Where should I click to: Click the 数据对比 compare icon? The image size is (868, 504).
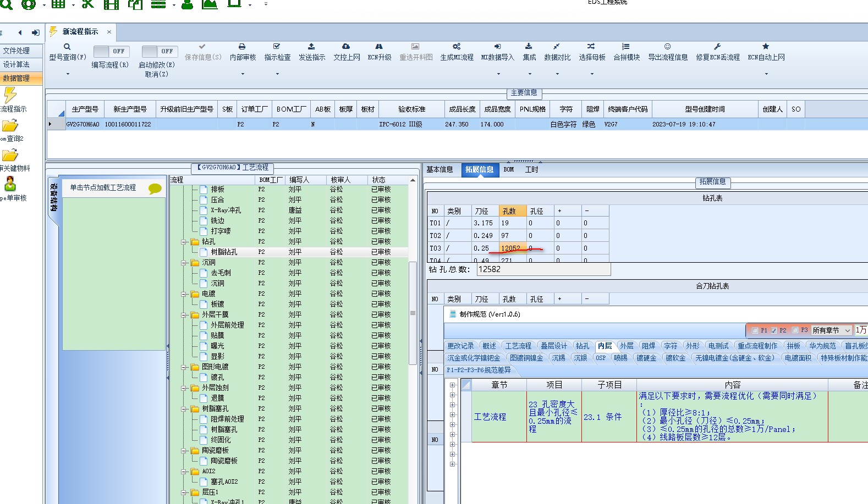(x=557, y=47)
